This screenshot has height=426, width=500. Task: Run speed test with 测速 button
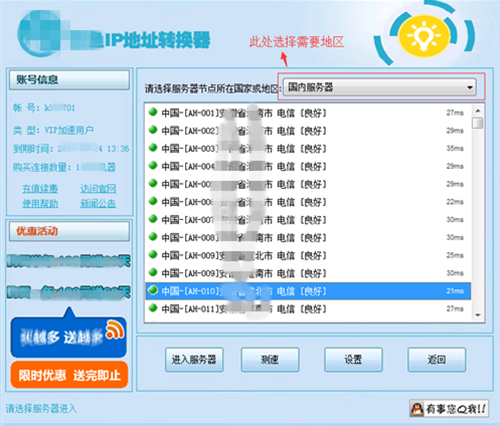pyautogui.click(x=270, y=360)
